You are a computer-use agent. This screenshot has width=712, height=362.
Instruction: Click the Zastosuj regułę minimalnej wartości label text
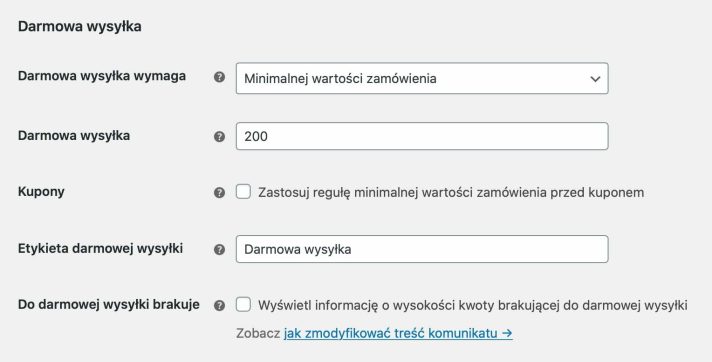pyautogui.click(x=451, y=193)
